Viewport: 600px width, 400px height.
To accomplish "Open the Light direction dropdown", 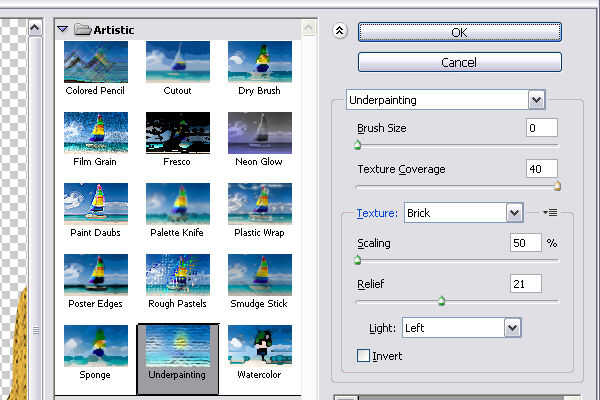I will (x=461, y=328).
